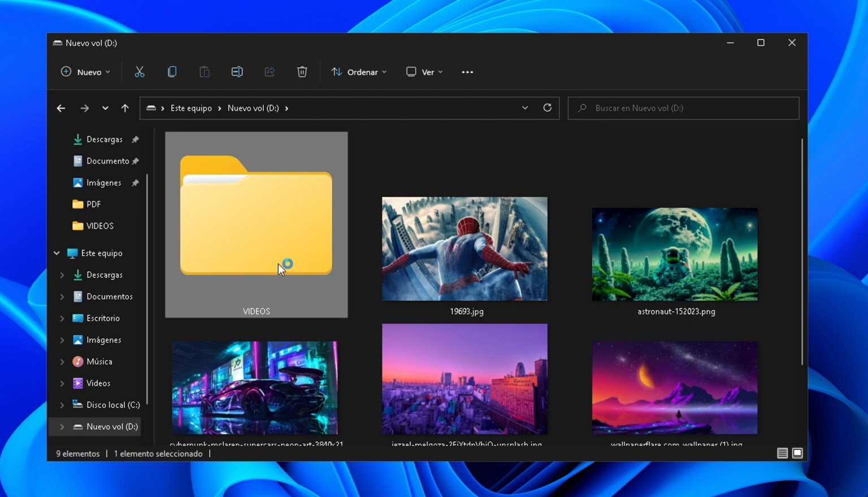This screenshot has width=868, height=497.
Task: Open the Nuevo dropdown menu
Action: pos(86,72)
